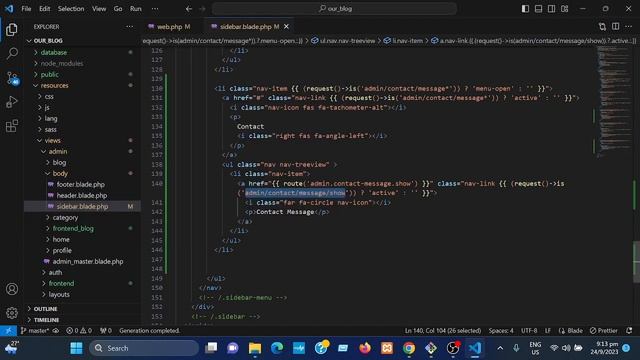The image size is (640, 360).
Task: Open editor More Actions ellipsis
Action: coord(629,27)
